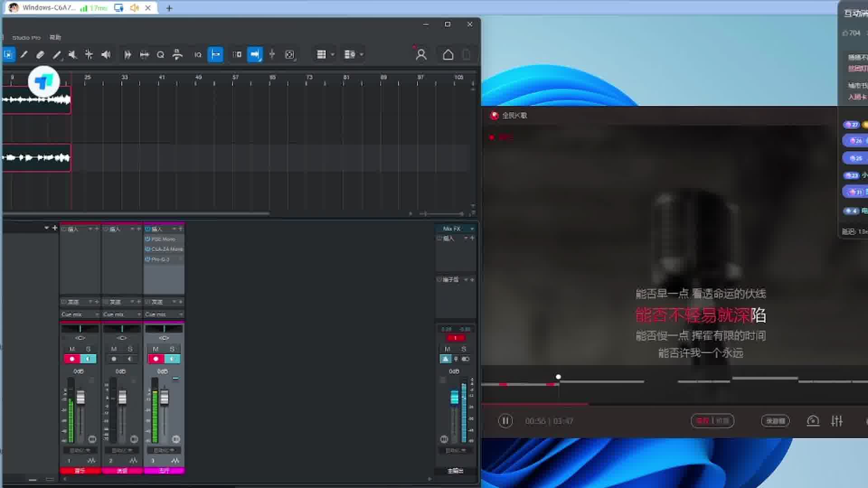Select the Listen tool in the toolbar
The width and height of the screenshot is (868, 488).
click(x=106, y=54)
